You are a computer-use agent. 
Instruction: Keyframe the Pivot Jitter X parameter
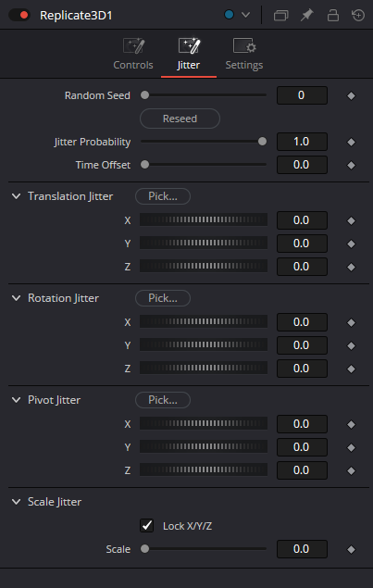pyautogui.click(x=352, y=424)
